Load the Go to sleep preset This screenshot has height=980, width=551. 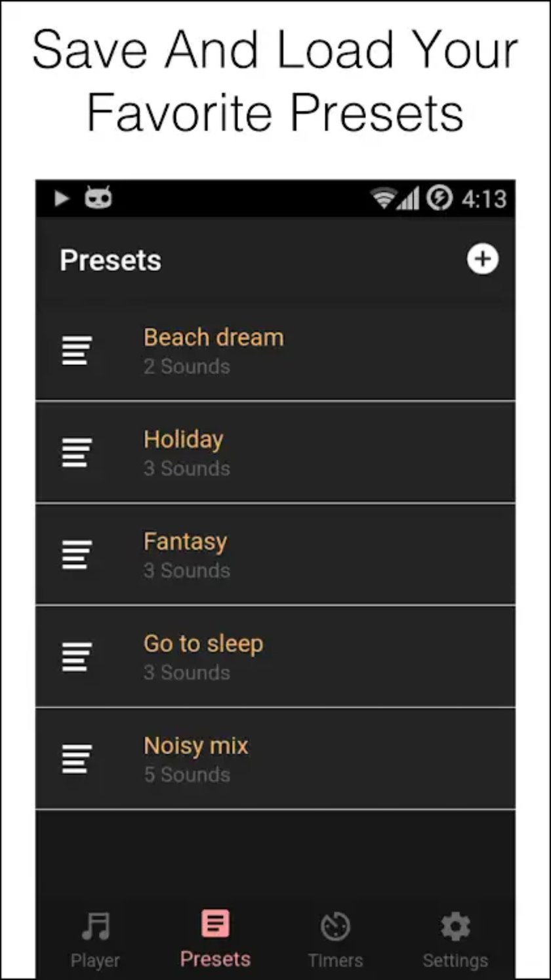coord(275,656)
